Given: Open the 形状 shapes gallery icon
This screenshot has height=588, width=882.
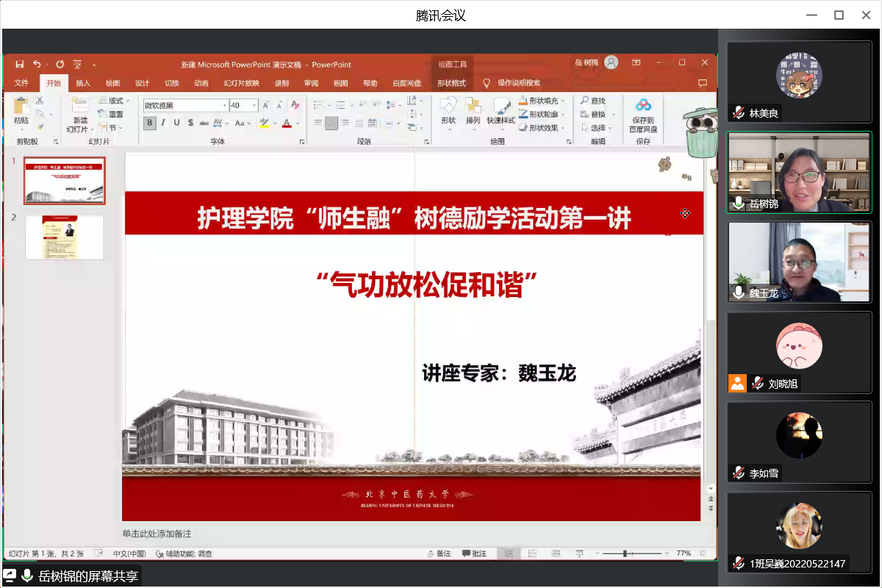Looking at the screenshot, I should pyautogui.click(x=448, y=107).
